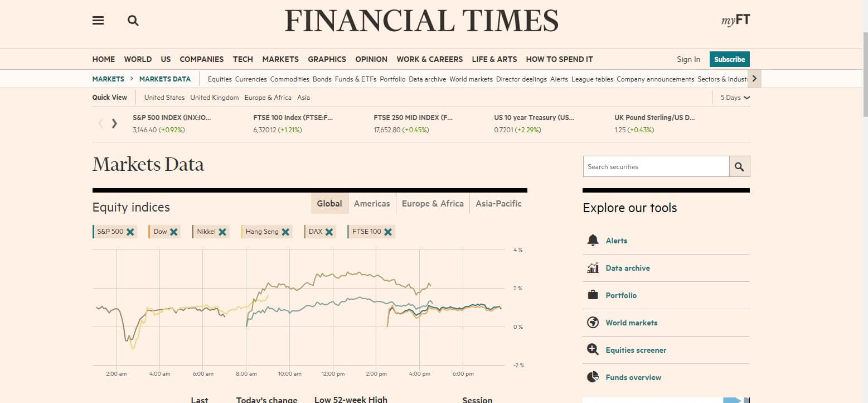Remove Dow from the chart

coord(174,232)
